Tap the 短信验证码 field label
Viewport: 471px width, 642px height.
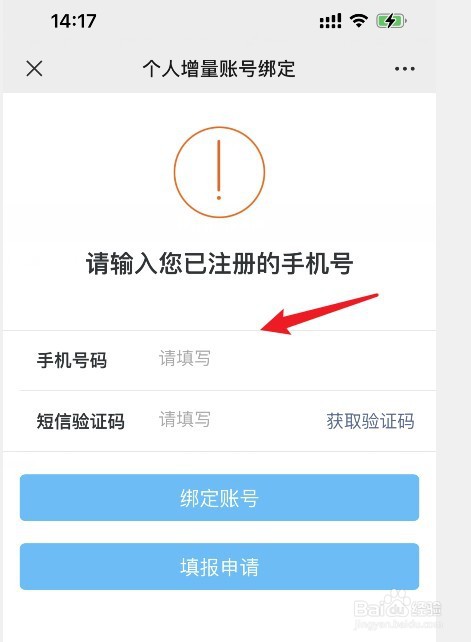coord(80,421)
